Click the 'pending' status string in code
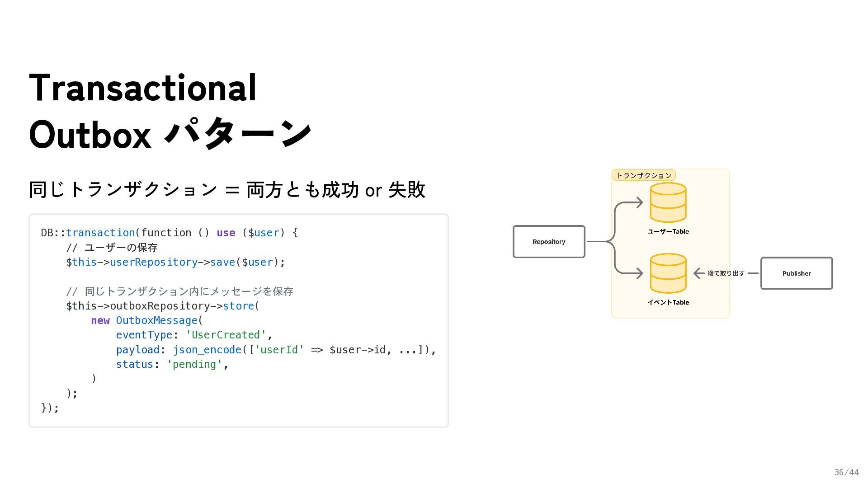Viewport: 868px width, 488px height. (194, 364)
